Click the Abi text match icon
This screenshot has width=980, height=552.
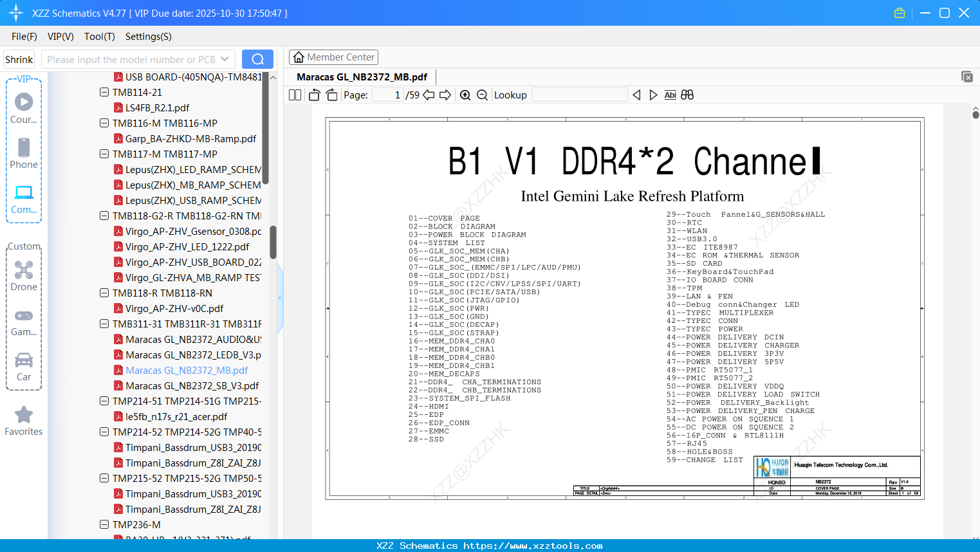point(670,95)
